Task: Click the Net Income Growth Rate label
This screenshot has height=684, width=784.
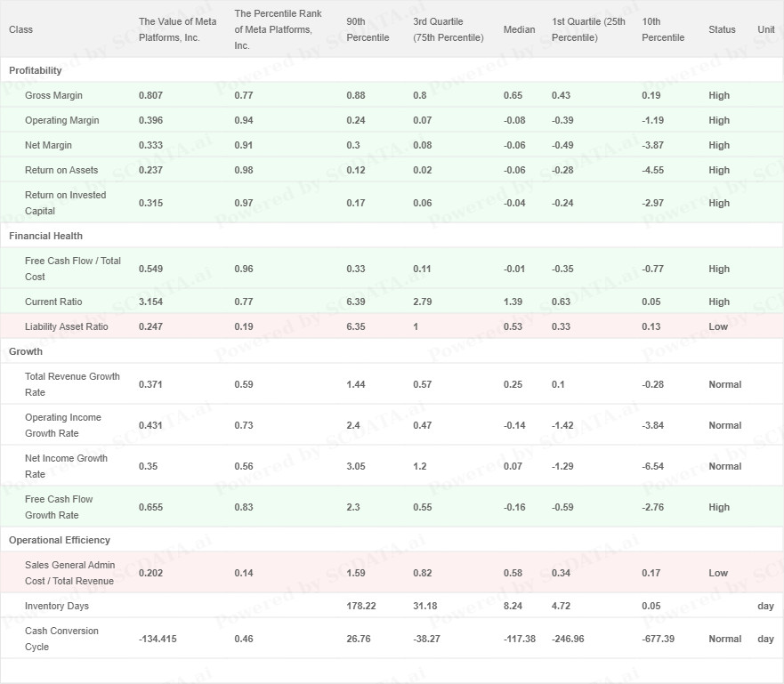Action: pyautogui.click(x=66, y=466)
